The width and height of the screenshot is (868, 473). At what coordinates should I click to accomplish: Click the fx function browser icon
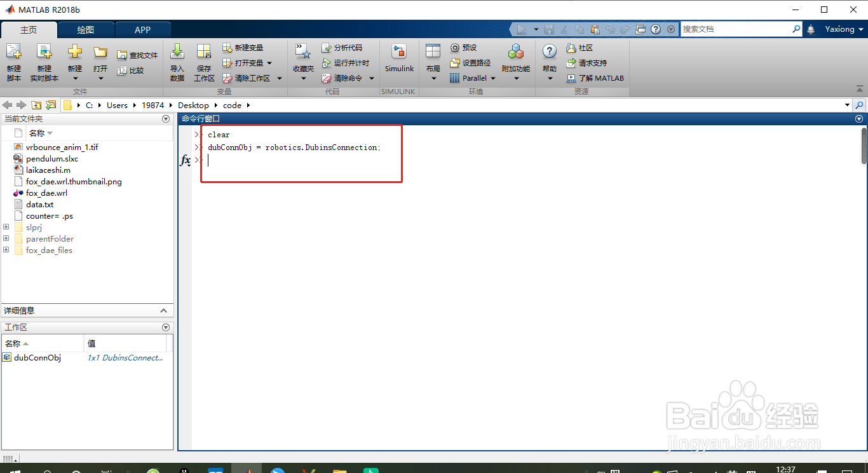click(x=186, y=160)
